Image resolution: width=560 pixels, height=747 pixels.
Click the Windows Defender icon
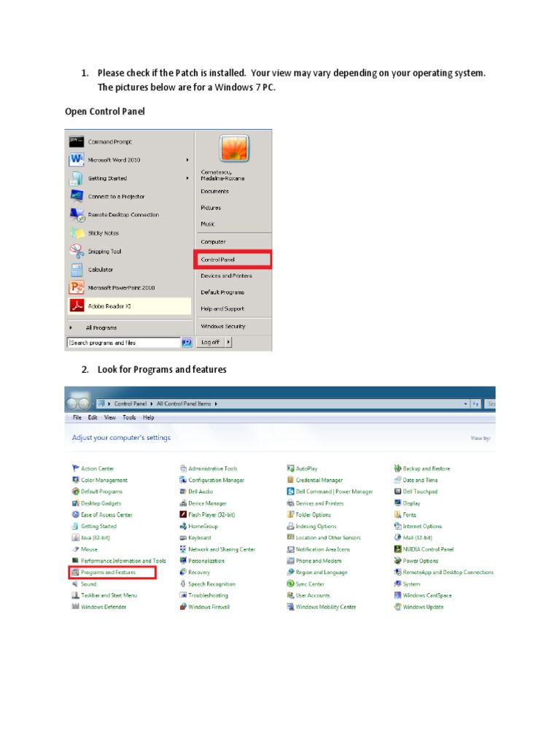point(75,606)
